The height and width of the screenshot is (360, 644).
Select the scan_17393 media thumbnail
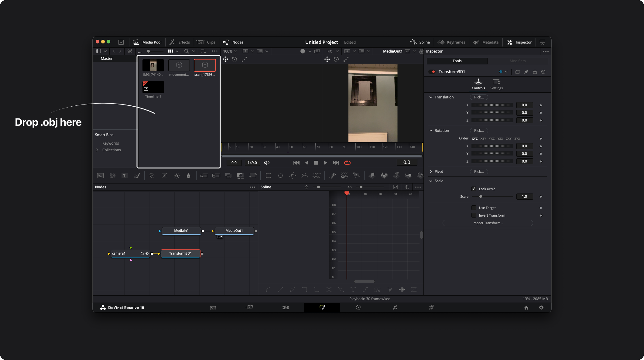point(205,65)
